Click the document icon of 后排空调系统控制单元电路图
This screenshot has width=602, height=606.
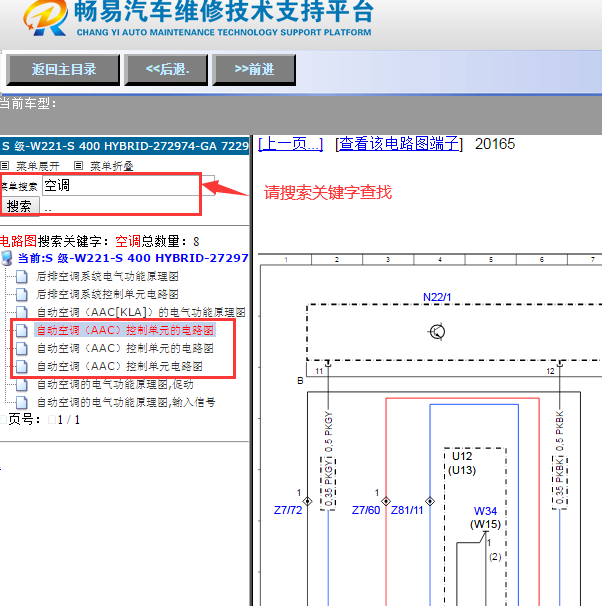click(22, 294)
